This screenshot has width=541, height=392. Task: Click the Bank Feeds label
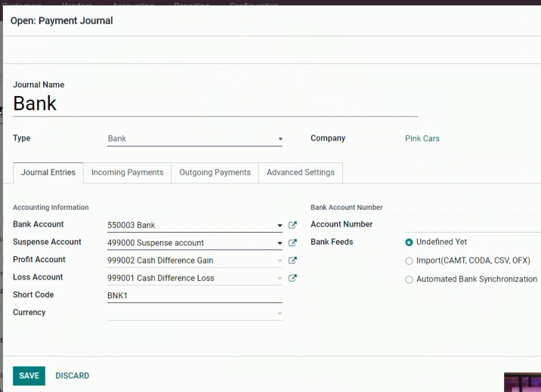332,242
